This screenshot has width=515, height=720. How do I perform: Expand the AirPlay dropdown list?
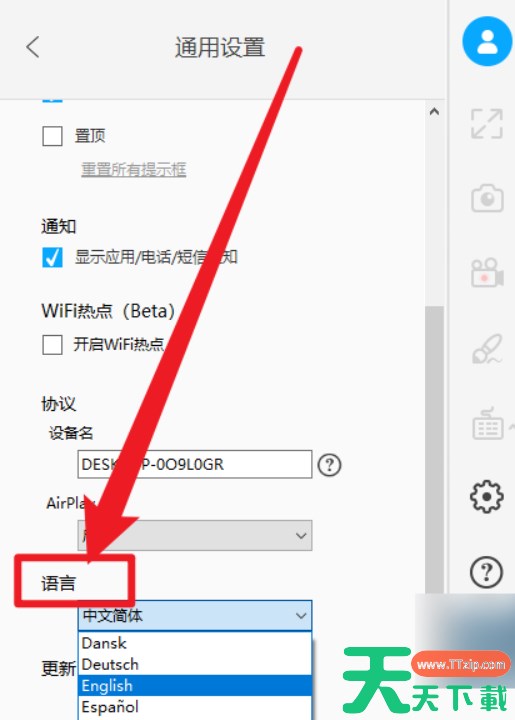[195, 535]
